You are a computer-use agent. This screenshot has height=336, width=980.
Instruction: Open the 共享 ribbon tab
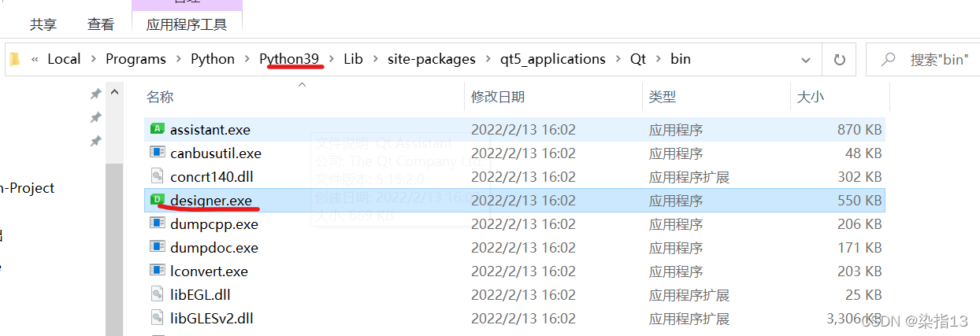point(43,24)
